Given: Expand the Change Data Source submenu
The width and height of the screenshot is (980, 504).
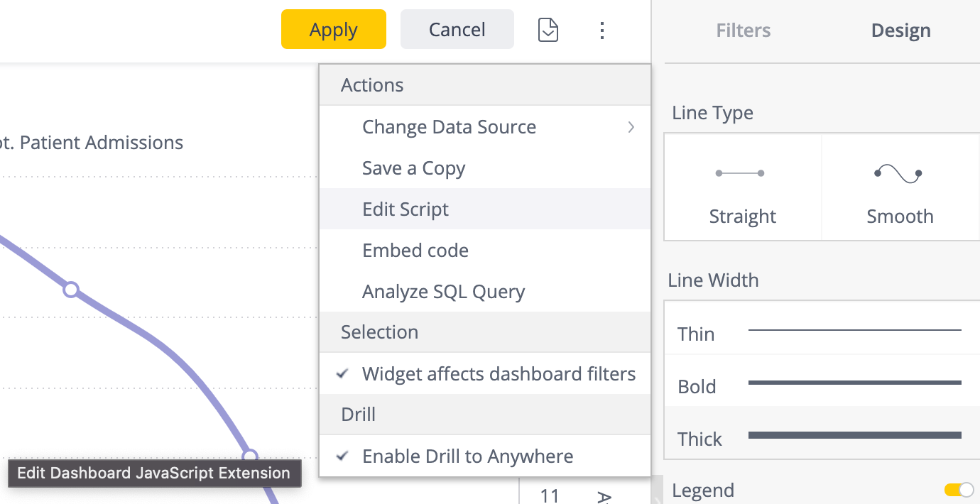Looking at the screenshot, I should (449, 126).
